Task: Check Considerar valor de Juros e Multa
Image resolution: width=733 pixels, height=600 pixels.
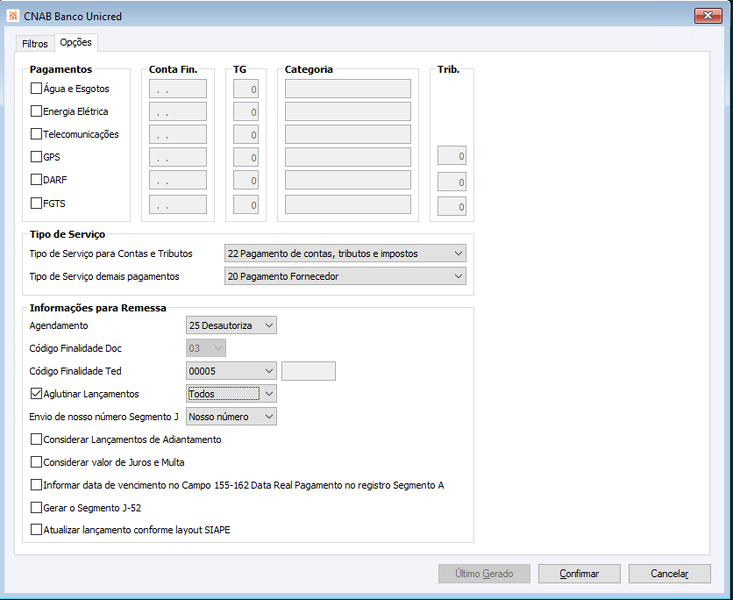Action: (x=36, y=463)
